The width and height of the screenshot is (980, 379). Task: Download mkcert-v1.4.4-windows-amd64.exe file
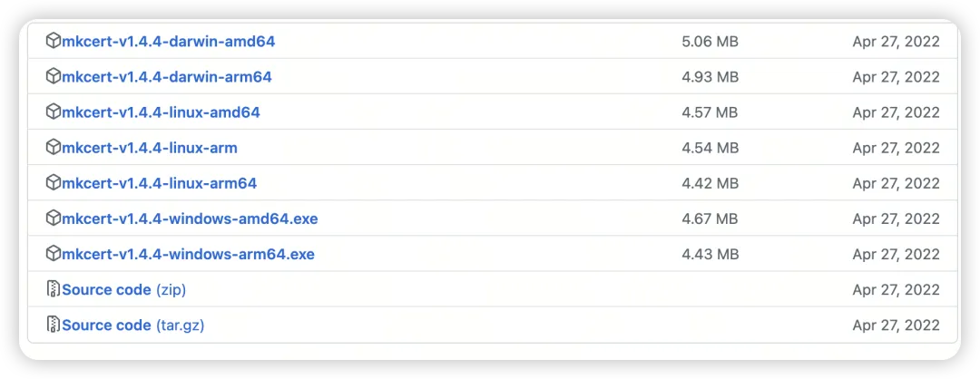pyautogui.click(x=190, y=219)
